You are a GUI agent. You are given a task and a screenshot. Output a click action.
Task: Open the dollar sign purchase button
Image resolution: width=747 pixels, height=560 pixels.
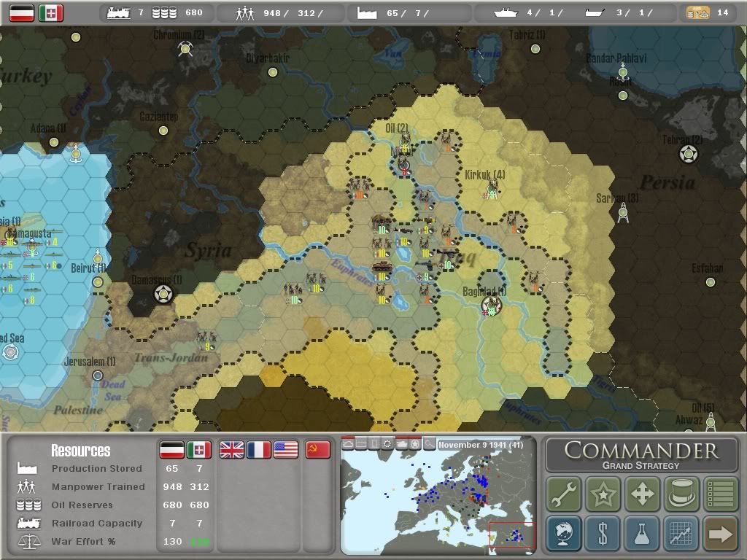(603, 533)
